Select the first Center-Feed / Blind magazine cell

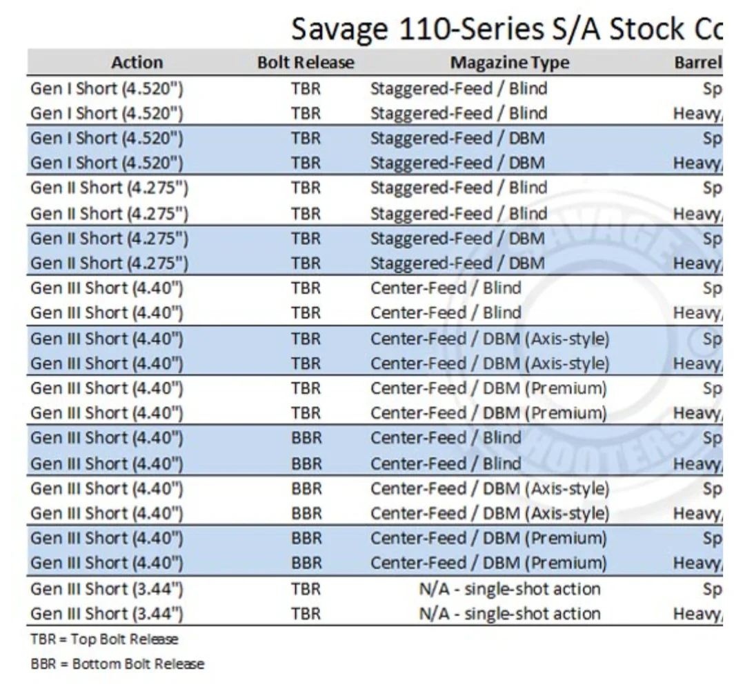[x=446, y=288]
